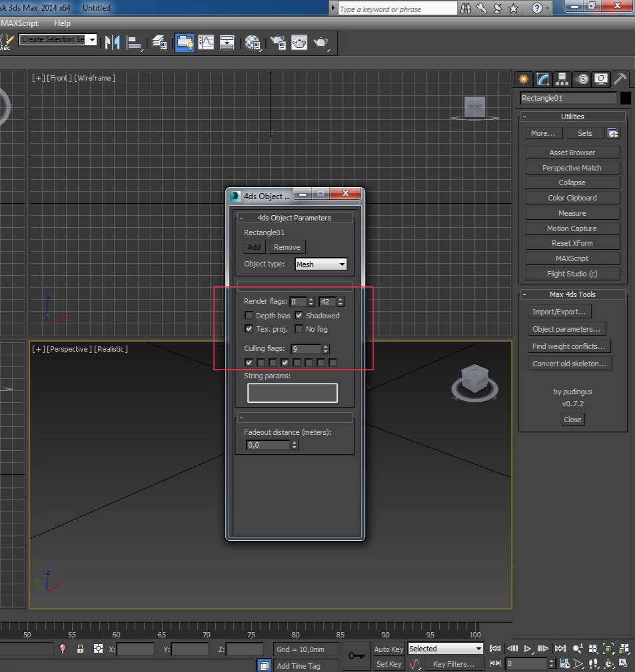Open the Motion command panel tab

coord(582,79)
